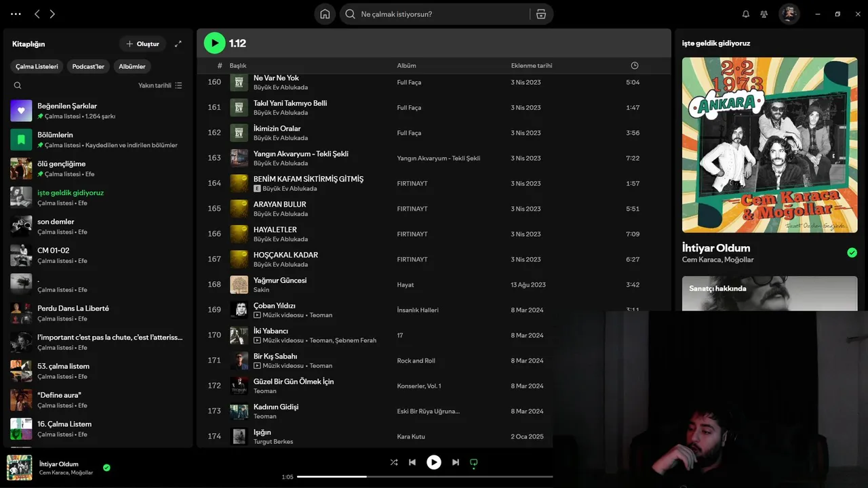868x488 pixels.
Task: Open the Home page icon
Action: coord(325,14)
